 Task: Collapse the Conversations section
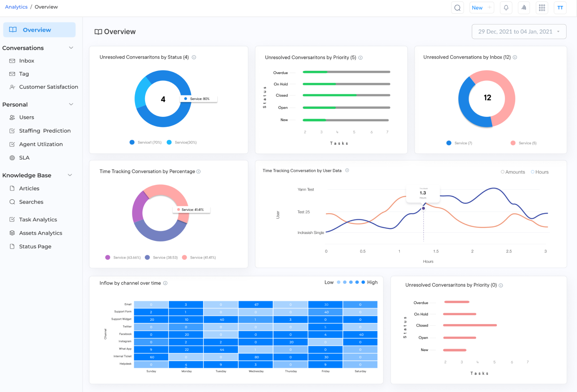point(70,48)
